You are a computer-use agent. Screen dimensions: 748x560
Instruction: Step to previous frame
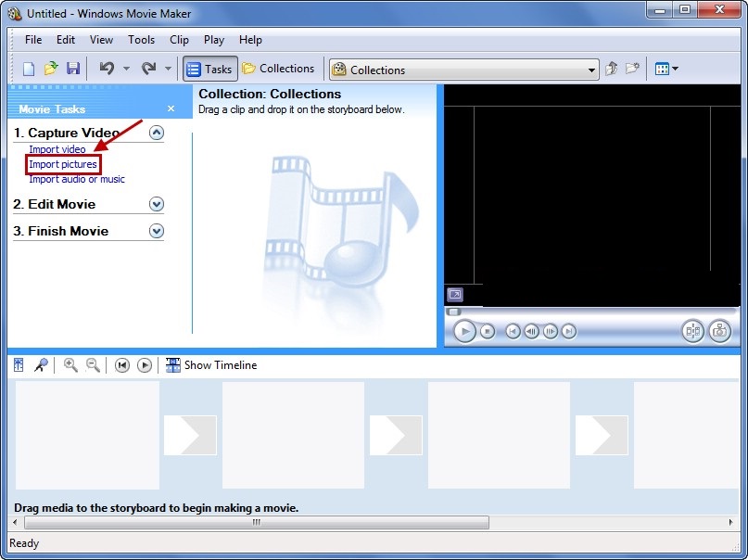(531, 331)
